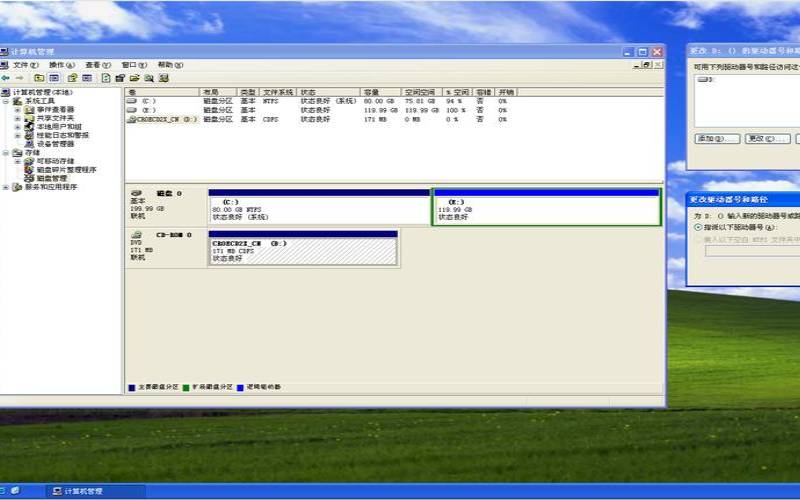Viewport: 800px width, 500px height.
Task: Click the disabled folder path input field
Action: tap(753, 251)
